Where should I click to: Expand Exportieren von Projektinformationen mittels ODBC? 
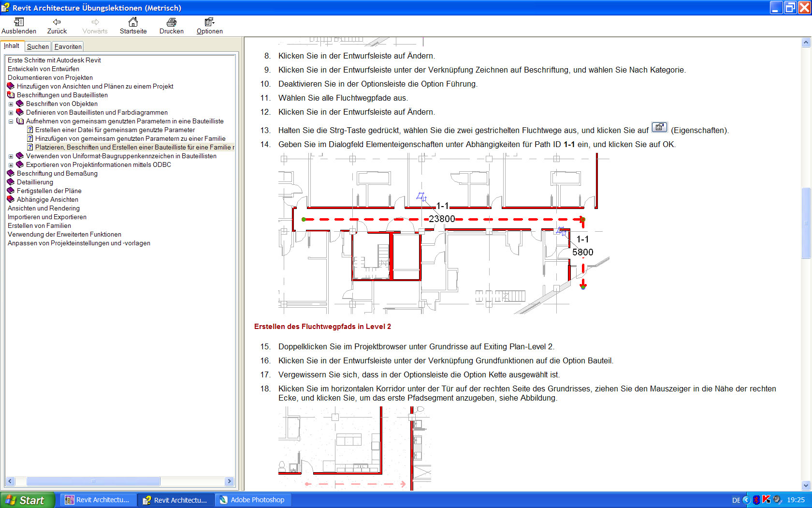(11, 165)
